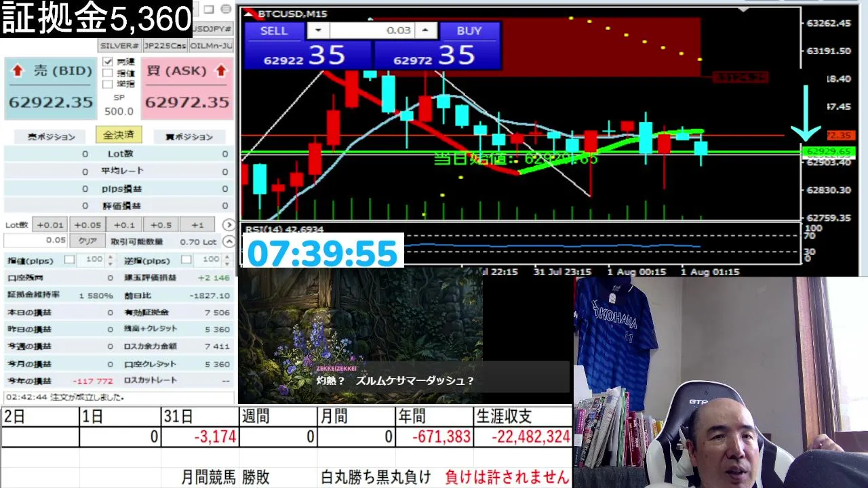Click the 買ポジション button

189,137
